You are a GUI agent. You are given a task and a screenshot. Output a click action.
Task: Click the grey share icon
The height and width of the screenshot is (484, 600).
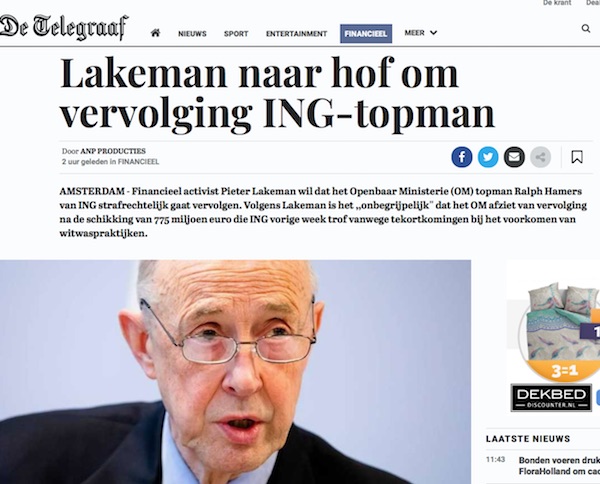coord(540,157)
